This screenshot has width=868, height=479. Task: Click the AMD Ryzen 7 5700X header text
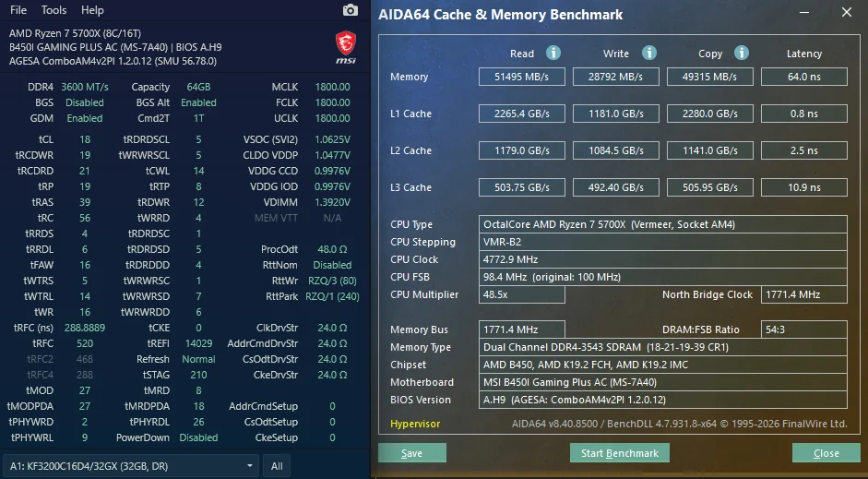(75, 33)
